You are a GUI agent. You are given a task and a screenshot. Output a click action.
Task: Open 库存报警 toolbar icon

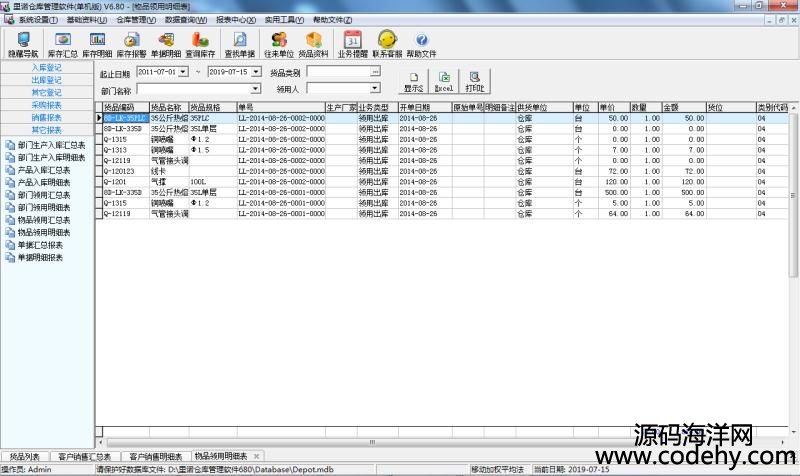point(131,44)
